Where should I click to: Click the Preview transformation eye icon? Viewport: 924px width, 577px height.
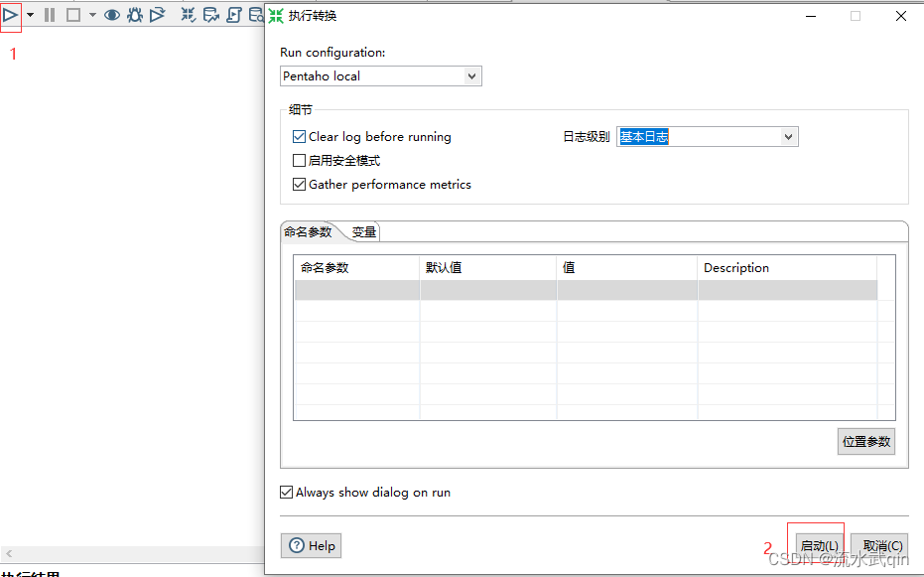tap(112, 15)
